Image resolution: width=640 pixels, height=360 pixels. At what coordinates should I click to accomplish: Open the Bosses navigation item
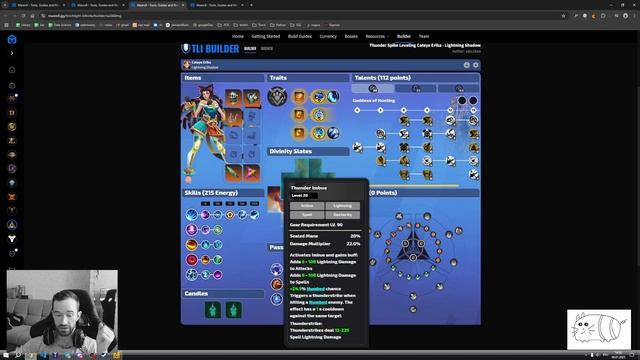pyautogui.click(x=351, y=36)
